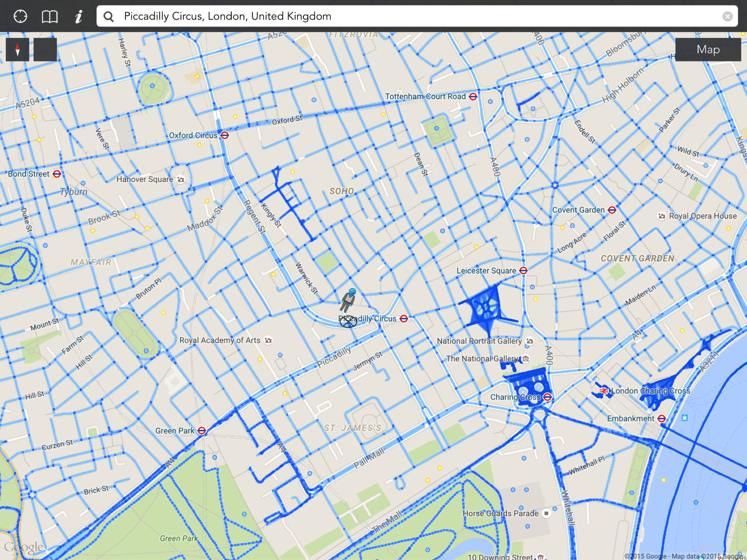The height and width of the screenshot is (560, 747).
Task: Open the info 'i' icon
Action: [x=79, y=16]
